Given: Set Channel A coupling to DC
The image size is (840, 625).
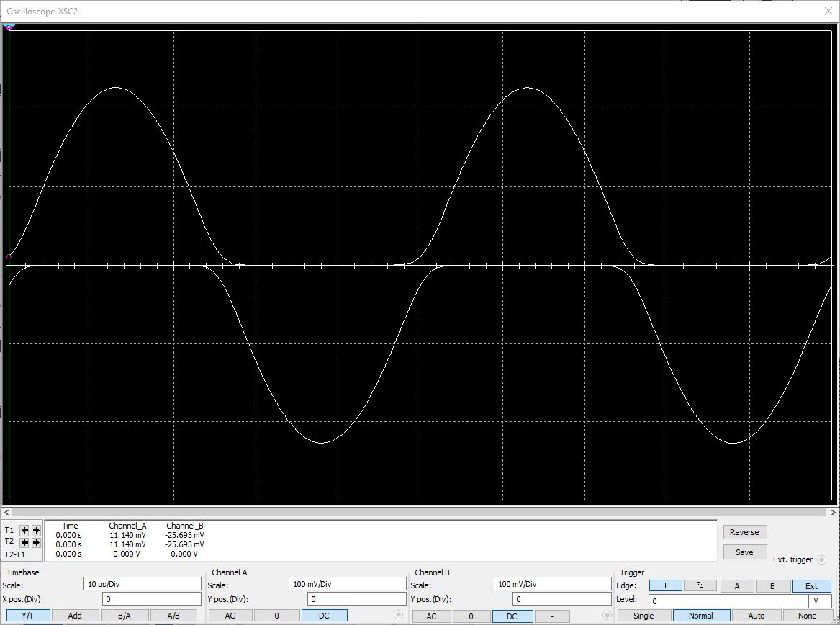Looking at the screenshot, I should [324, 616].
